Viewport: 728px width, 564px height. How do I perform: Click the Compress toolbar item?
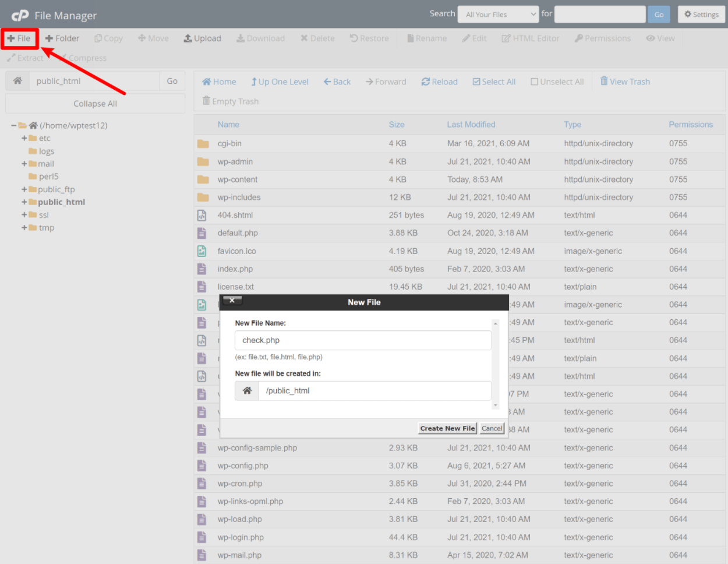[x=83, y=58]
